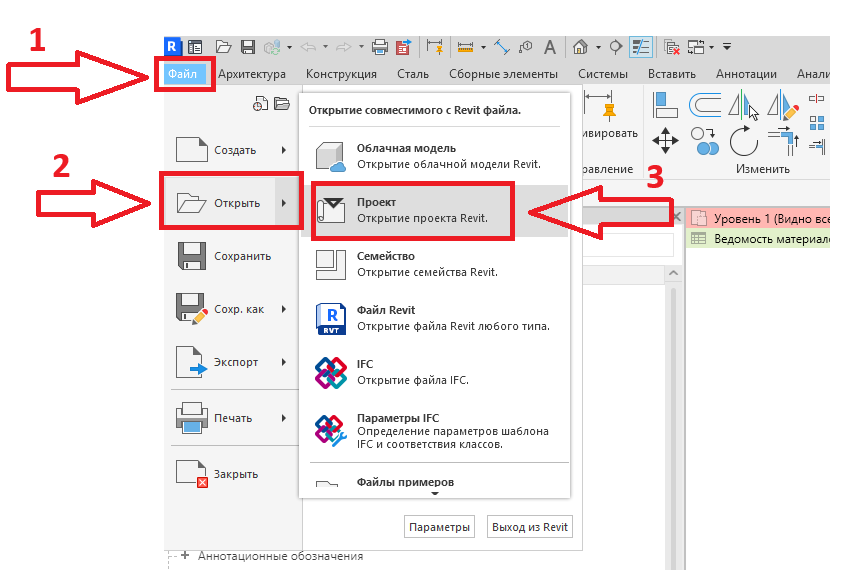The height and width of the screenshot is (586, 854).
Task: Open Сохр. как submenu
Action: [233, 309]
